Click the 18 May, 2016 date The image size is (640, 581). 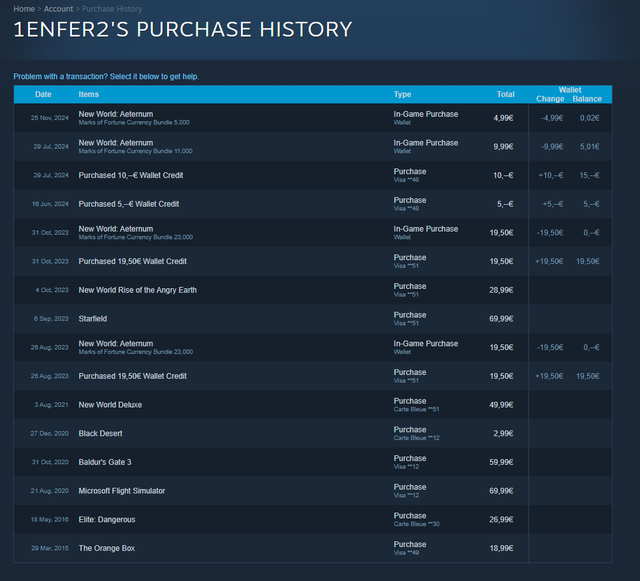click(x=50, y=519)
